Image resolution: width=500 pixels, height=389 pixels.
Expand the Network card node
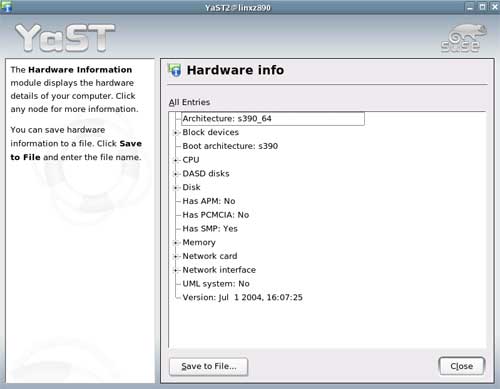pos(176,257)
